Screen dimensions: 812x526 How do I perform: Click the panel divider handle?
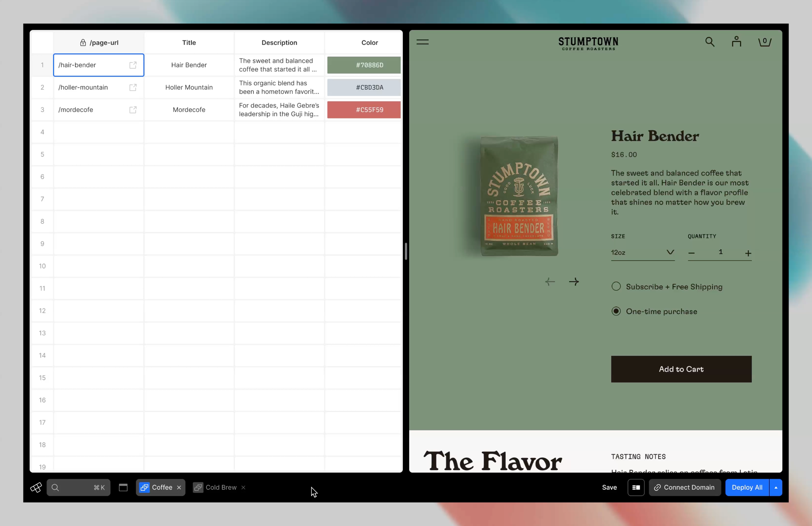pos(406,251)
